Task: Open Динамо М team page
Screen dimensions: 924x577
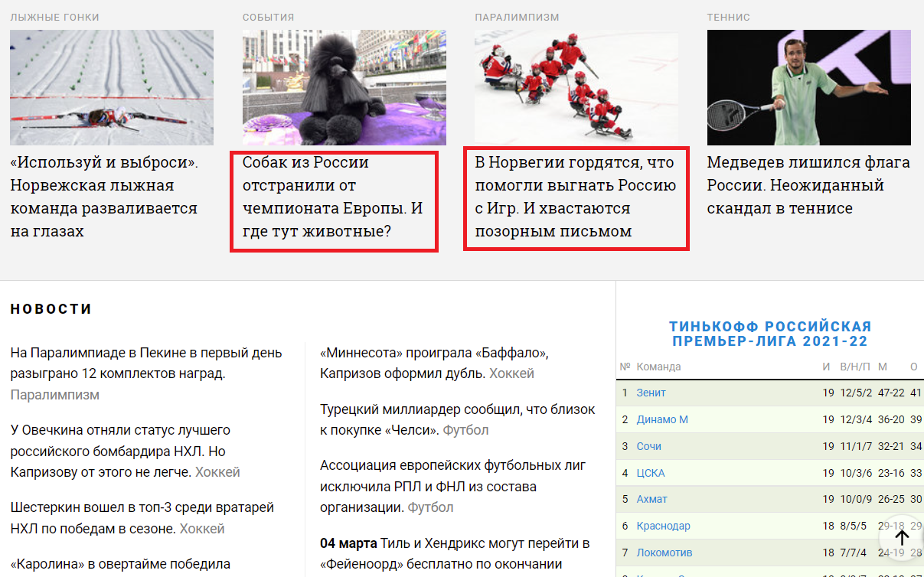Action: tap(662, 419)
